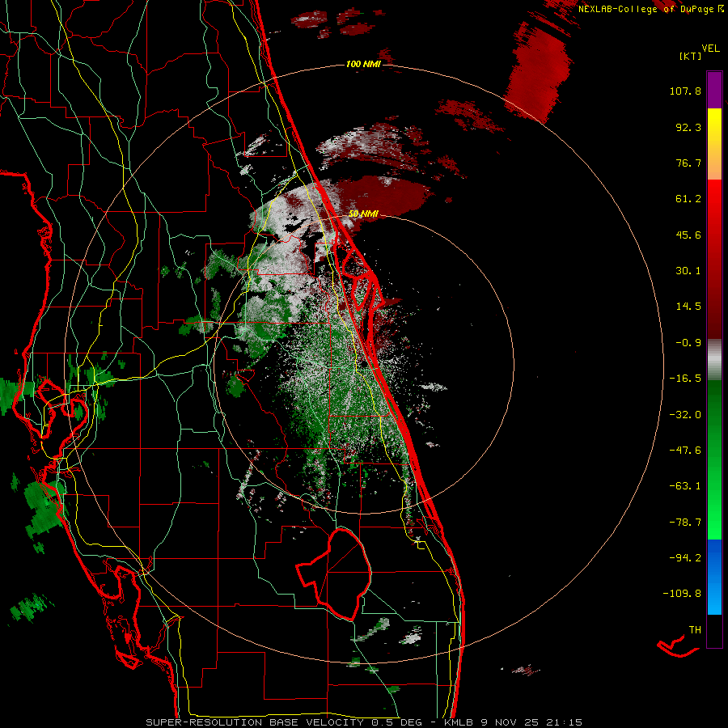Image resolution: width=728 pixels, height=728 pixels.
Task: Click the Lake Okeechobee outline on the map
Action: (x=333, y=574)
